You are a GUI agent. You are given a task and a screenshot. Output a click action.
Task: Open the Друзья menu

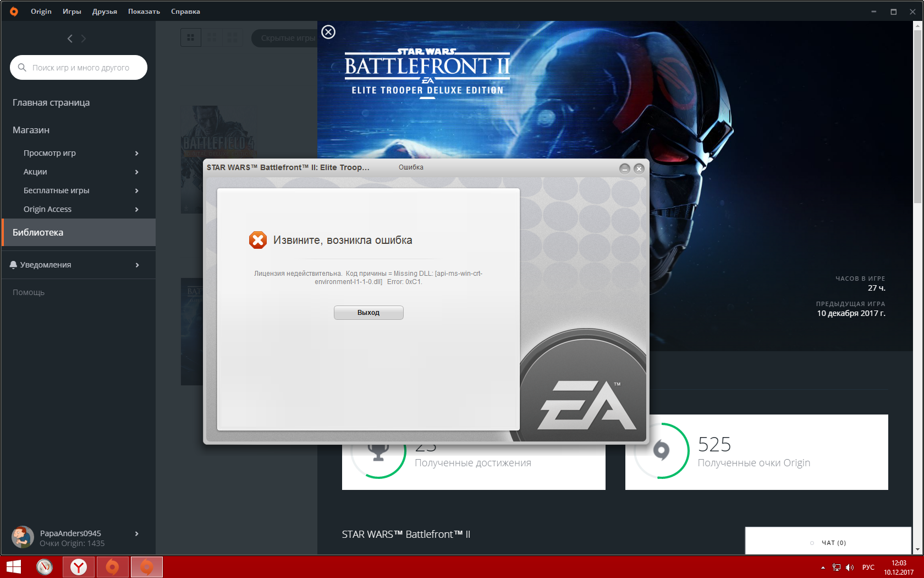(105, 11)
